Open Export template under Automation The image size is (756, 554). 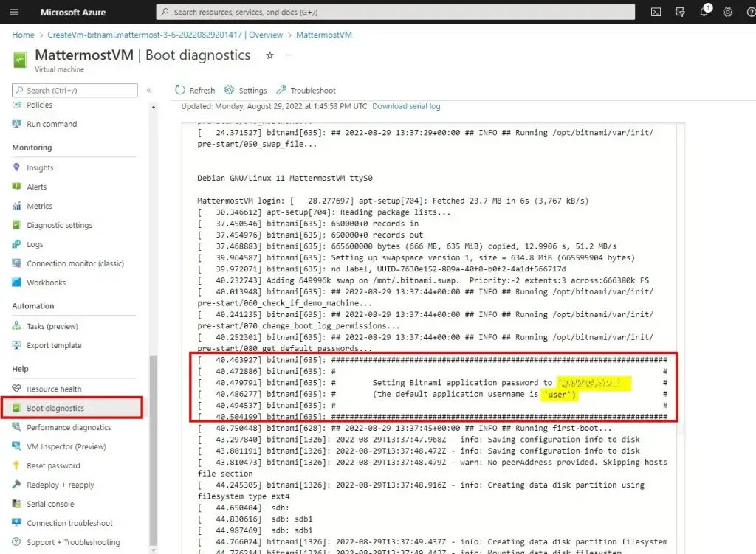54,345
